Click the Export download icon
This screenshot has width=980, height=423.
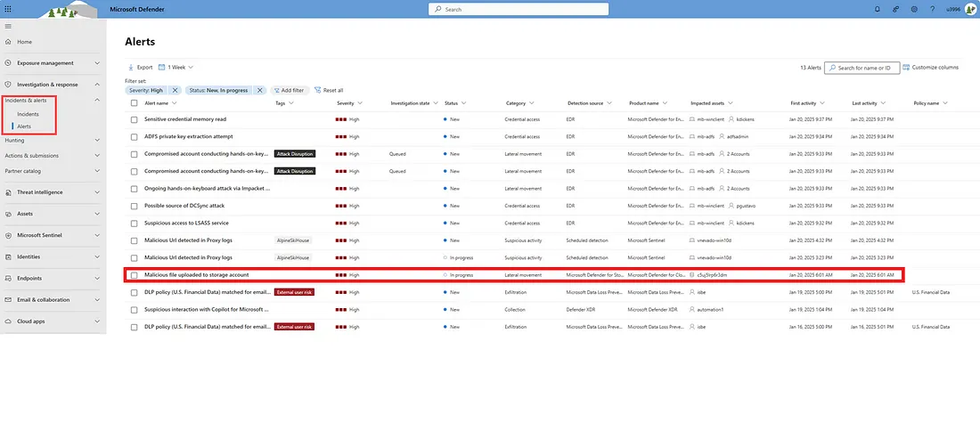[131, 67]
